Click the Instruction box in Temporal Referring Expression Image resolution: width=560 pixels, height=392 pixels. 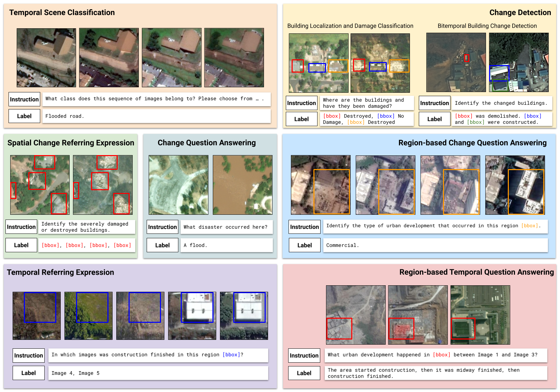pyautogui.click(x=29, y=356)
